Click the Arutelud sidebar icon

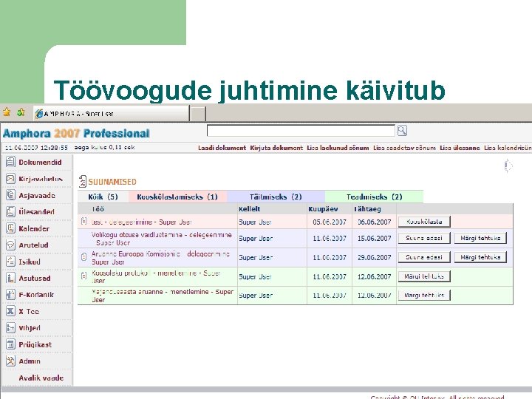click(10, 245)
